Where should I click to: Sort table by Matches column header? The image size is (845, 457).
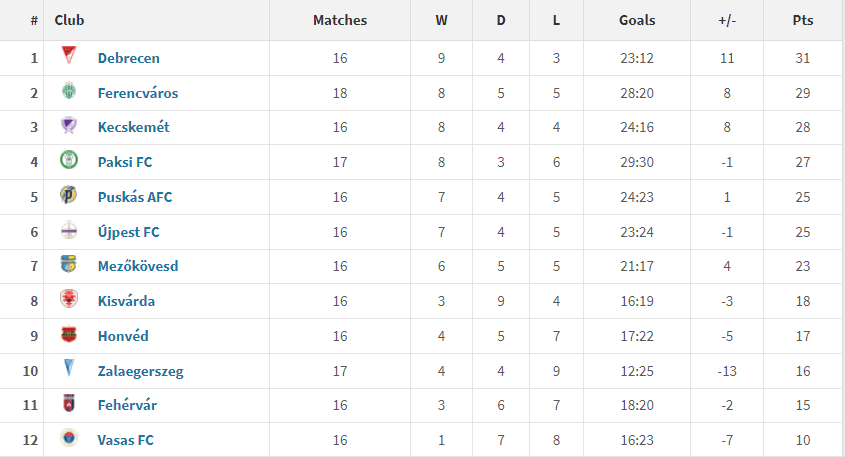pyautogui.click(x=340, y=20)
